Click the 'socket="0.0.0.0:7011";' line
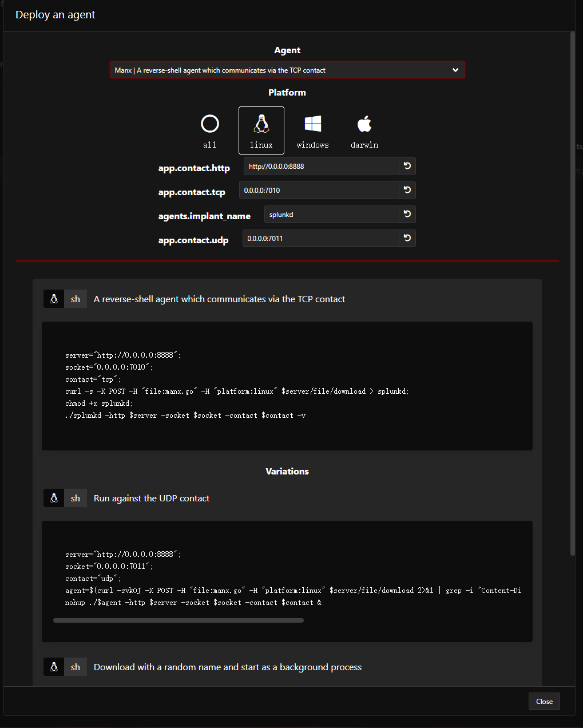The image size is (583, 728). [x=109, y=567]
